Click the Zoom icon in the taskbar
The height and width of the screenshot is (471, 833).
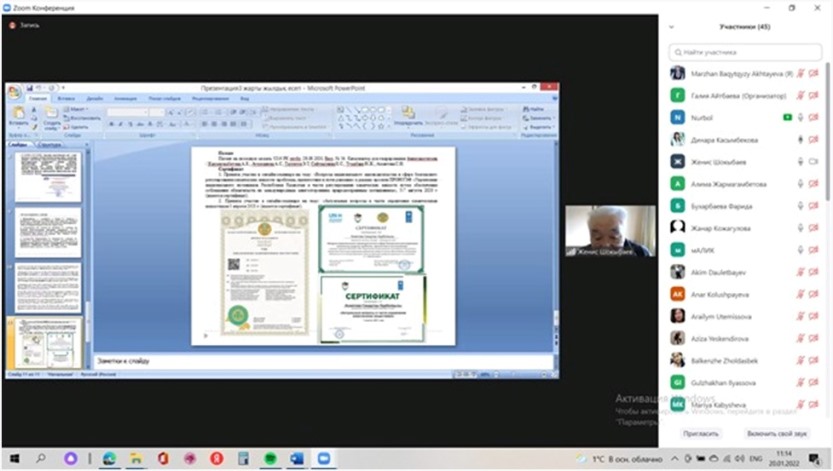(x=323, y=457)
